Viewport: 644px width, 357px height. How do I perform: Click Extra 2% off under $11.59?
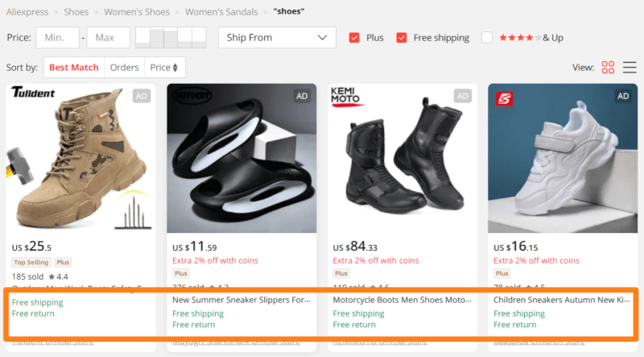point(215,260)
